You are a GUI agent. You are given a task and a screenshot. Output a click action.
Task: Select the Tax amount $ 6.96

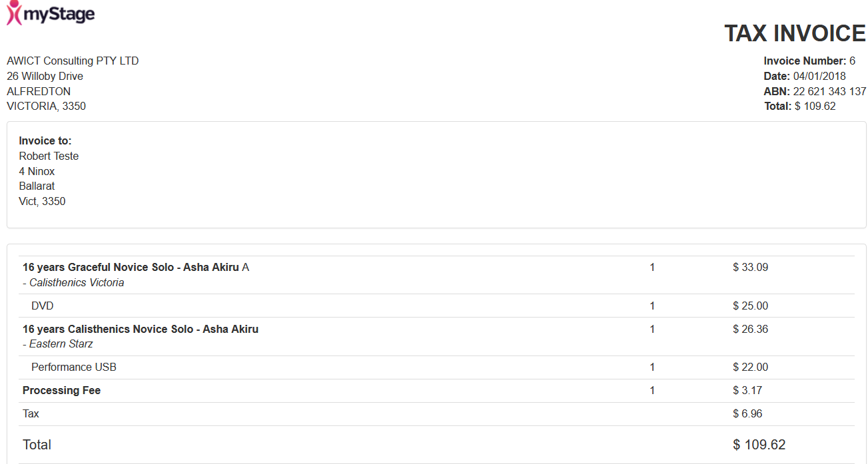click(x=747, y=413)
